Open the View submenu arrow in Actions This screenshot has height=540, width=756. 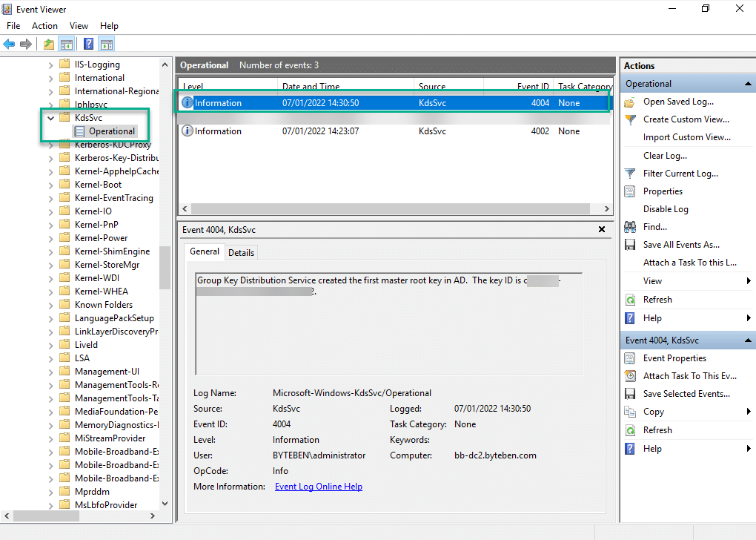(x=749, y=281)
